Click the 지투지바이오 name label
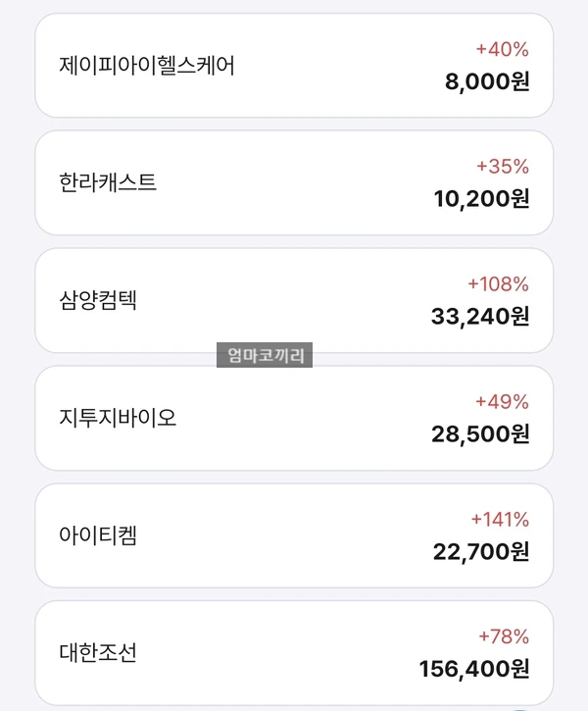Image resolution: width=588 pixels, height=711 pixels. 118,418
